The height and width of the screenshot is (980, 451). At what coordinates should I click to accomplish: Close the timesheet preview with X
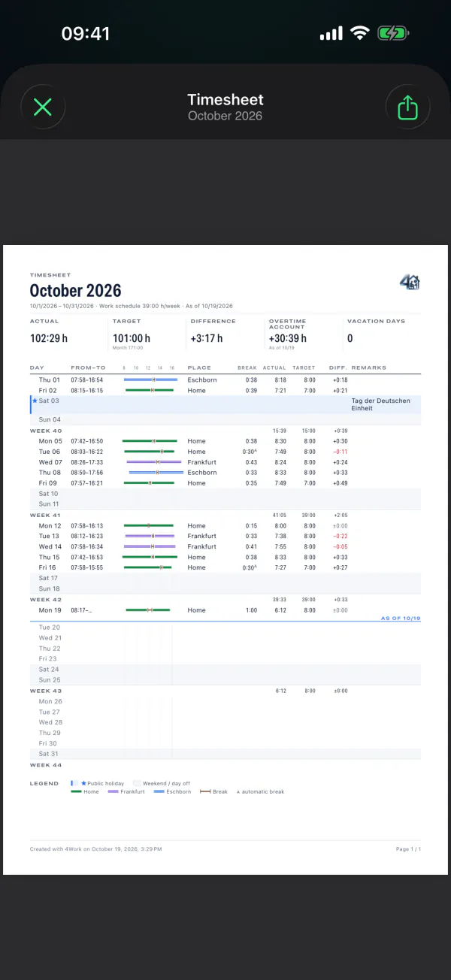pos(43,107)
